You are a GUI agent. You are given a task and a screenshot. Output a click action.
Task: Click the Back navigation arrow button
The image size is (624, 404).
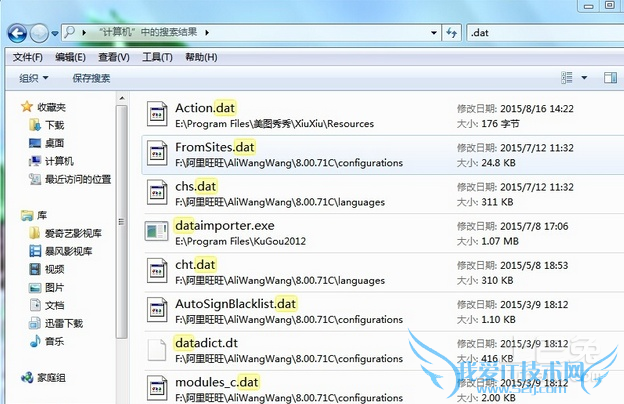18,33
